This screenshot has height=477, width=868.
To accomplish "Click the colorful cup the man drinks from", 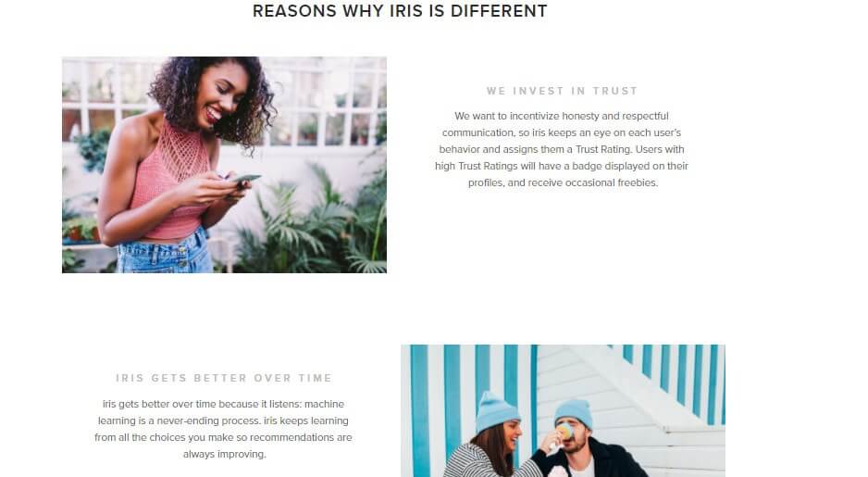I will click(564, 431).
